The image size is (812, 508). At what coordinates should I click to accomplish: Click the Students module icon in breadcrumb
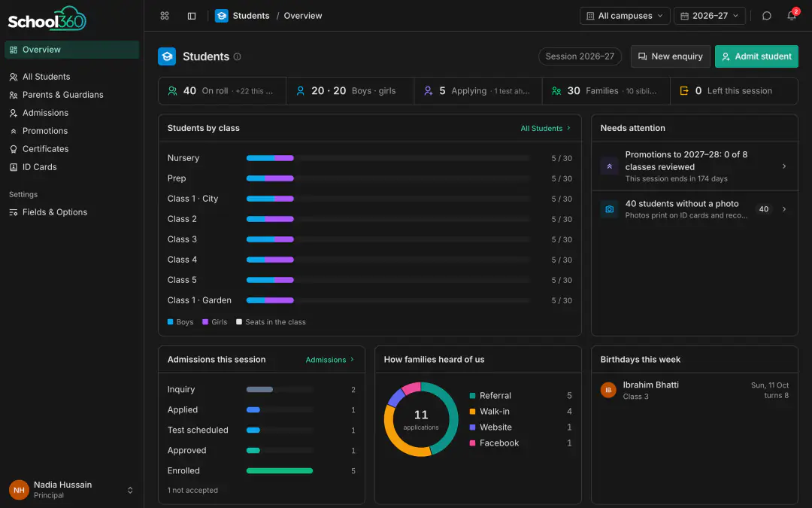click(x=222, y=16)
